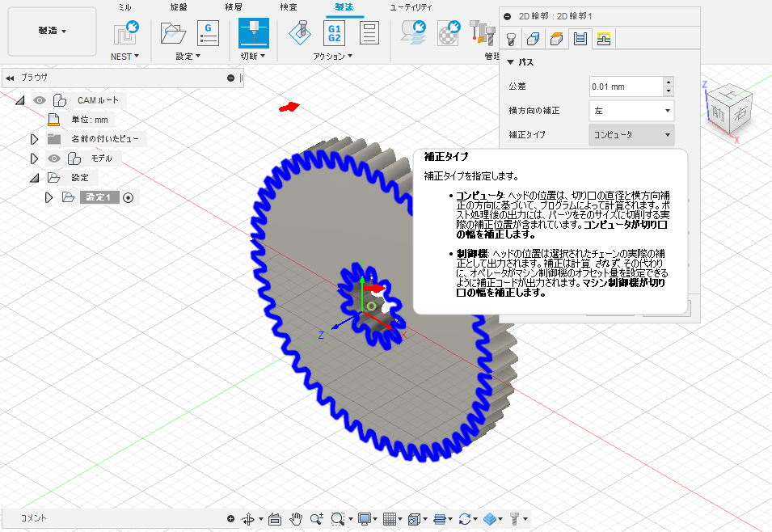This screenshot has width=772, height=532.
Task: Click the new setup folder icon
Action: tap(173, 33)
